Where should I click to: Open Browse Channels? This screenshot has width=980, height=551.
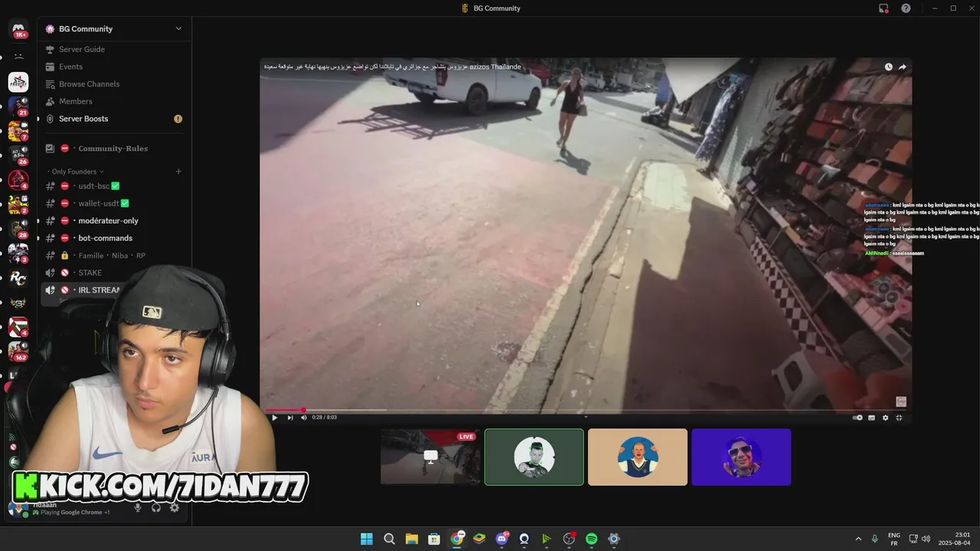[x=89, y=84]
